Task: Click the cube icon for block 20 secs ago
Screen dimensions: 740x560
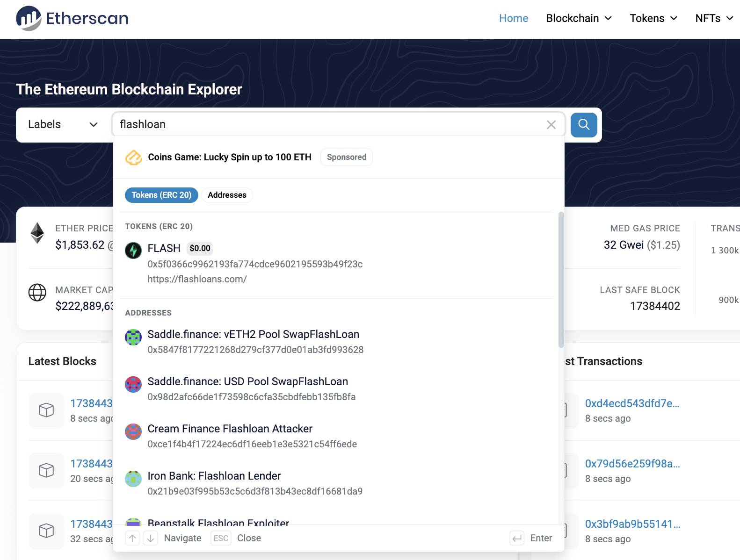Action: point(46,471)
